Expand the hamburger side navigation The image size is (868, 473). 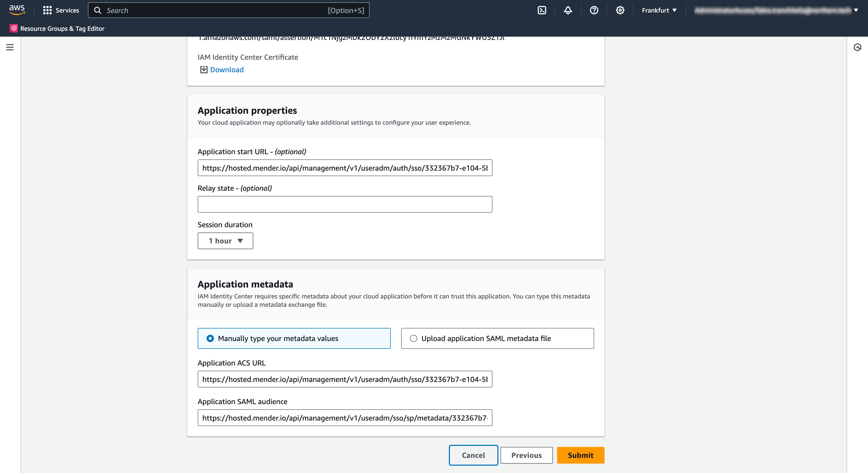pos(10,47)
